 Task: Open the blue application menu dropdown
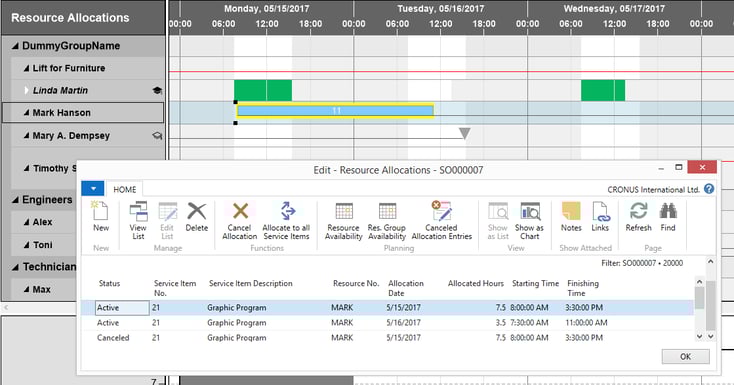pyautogui.click(x=93, y=189)
